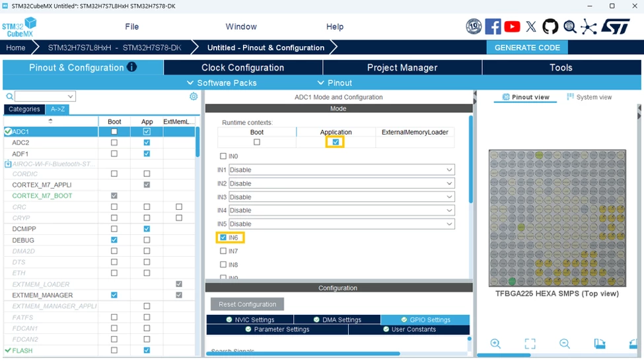The image size is (644, 361).
Task: Open the NVIC Settings tab
Action: (x=250, y=319)
